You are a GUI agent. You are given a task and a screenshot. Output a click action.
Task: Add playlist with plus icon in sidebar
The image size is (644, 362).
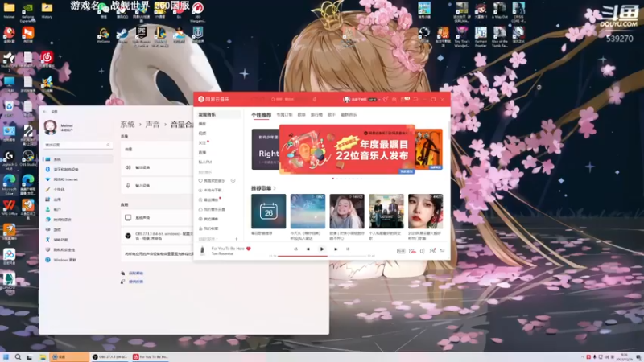pyautogui.click(x=236, y=239)
